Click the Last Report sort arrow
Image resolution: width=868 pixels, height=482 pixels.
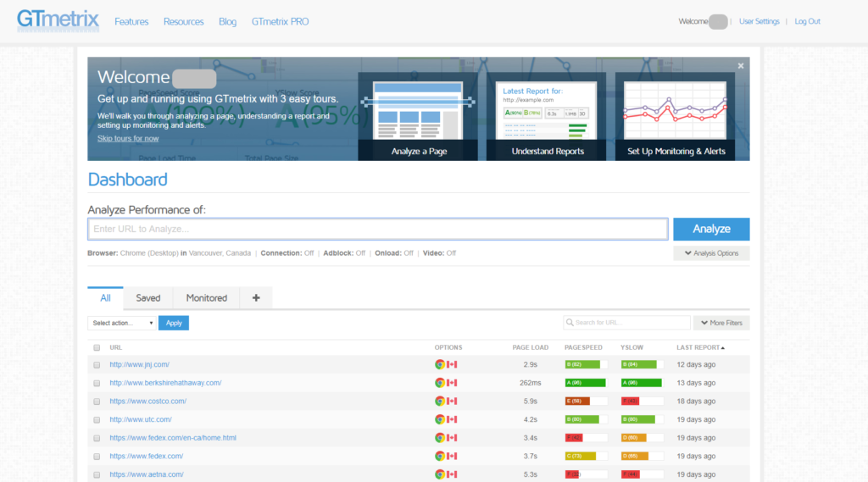point(723,348)
